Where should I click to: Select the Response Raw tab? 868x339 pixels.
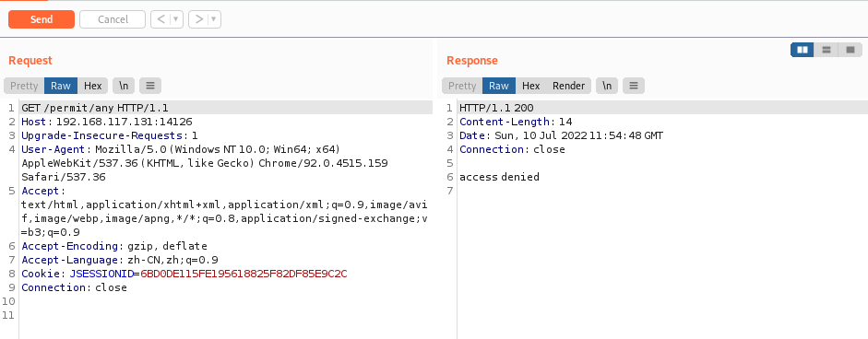[x=499, y=86]
